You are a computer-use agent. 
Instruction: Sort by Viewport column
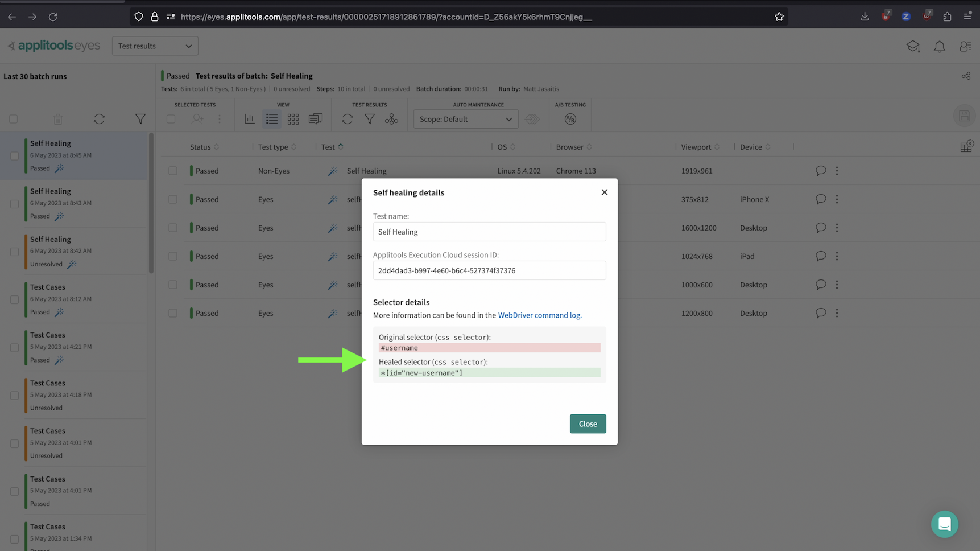tap(700, 147)
